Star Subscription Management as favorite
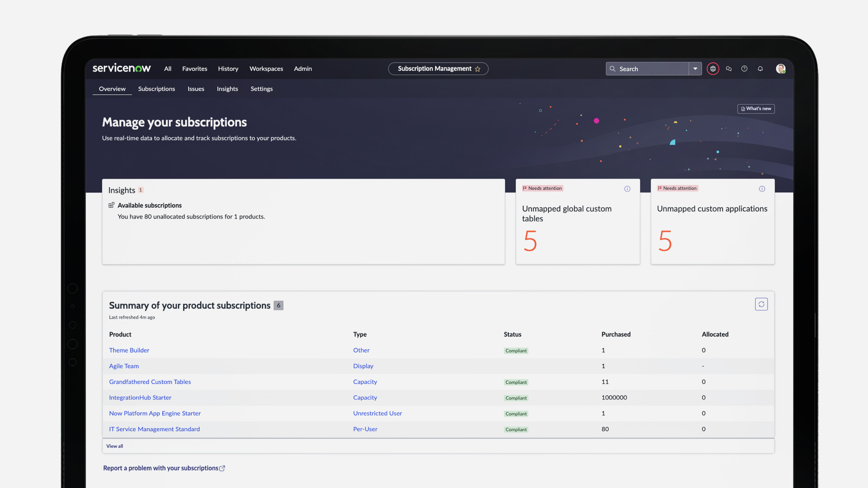 (x=478, y=69)
